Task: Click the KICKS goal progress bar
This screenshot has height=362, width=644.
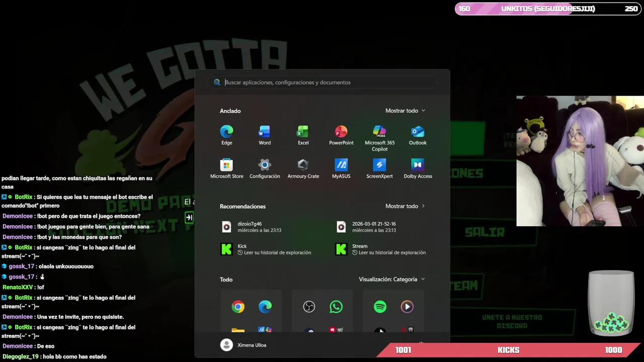Action: click(508, 350)
